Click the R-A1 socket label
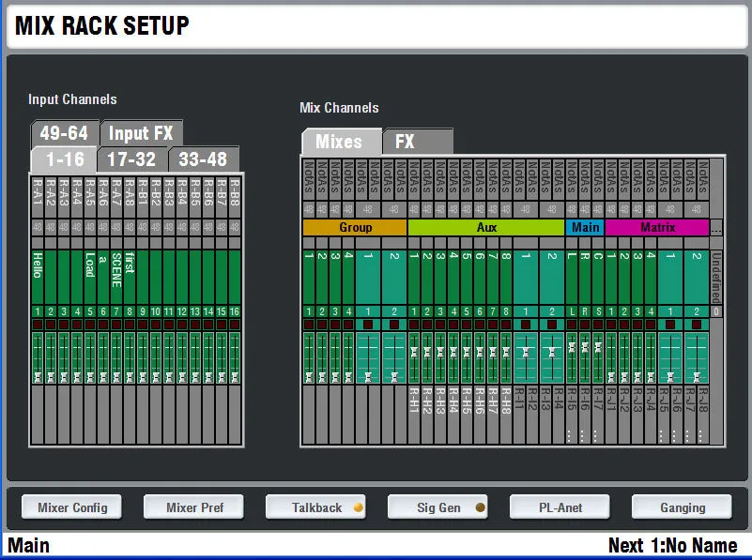The height and width of the screenshot is (560, 752). point(38,197)
